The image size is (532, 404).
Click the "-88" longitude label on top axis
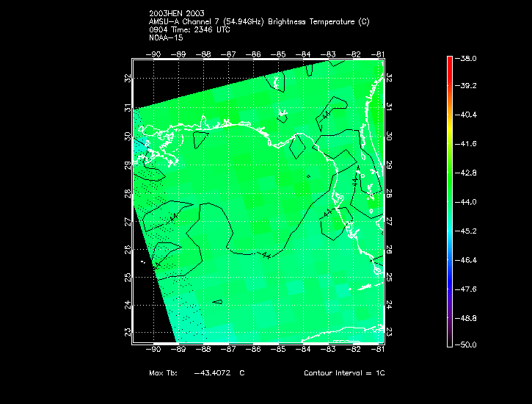(203, 54)
